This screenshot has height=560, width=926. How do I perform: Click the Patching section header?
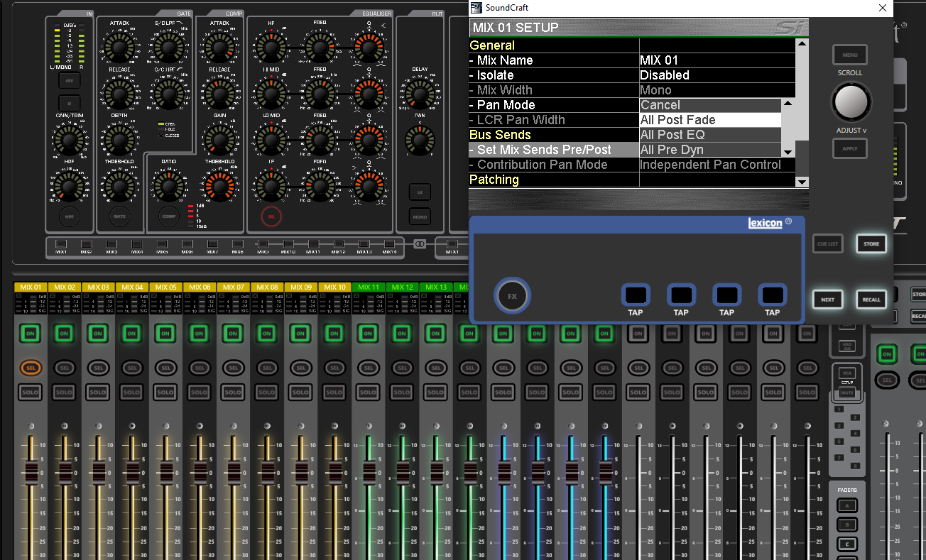pyautogui.click(x=494, y=179)
